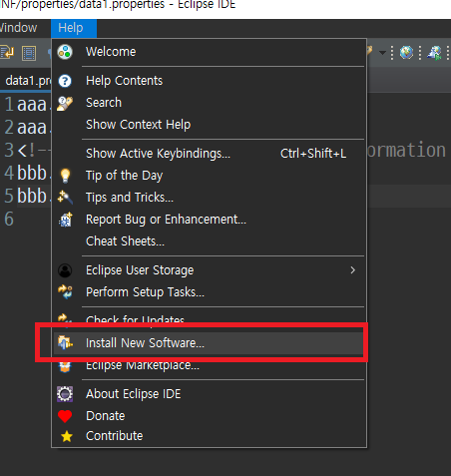451x476 pixels.
Task: Click the Perform Setup Tasks arrows icon
Action: tap(65, 292)
